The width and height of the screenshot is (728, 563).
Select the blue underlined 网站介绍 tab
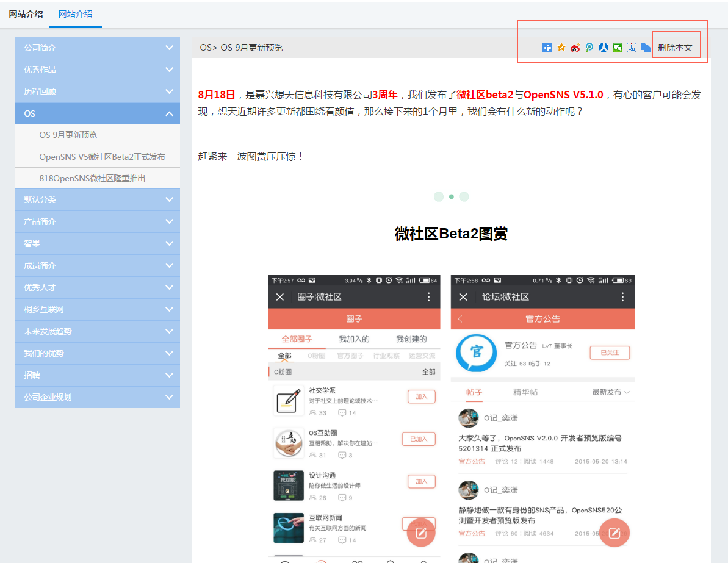pos(75,14)
